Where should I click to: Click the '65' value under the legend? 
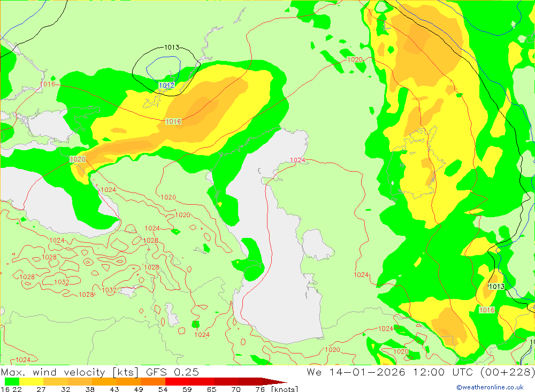click(x=211, y=389)
